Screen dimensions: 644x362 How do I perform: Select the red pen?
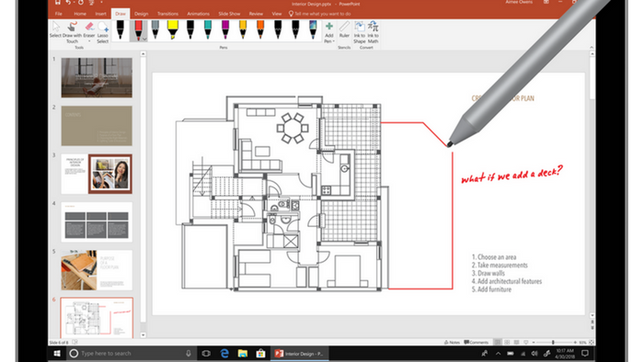(138, 30)
